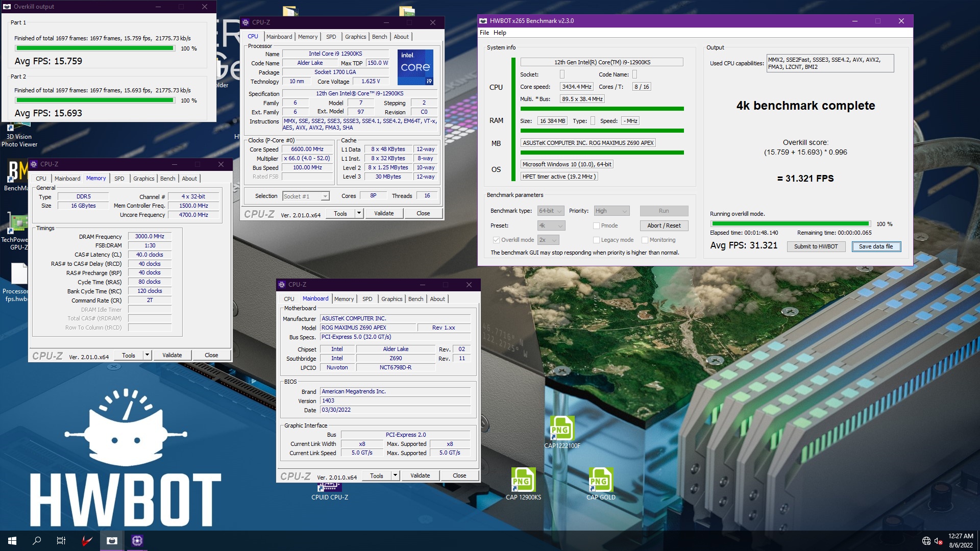
Task: Click the Running overkill mode progress bar
Action: point(791,224)
